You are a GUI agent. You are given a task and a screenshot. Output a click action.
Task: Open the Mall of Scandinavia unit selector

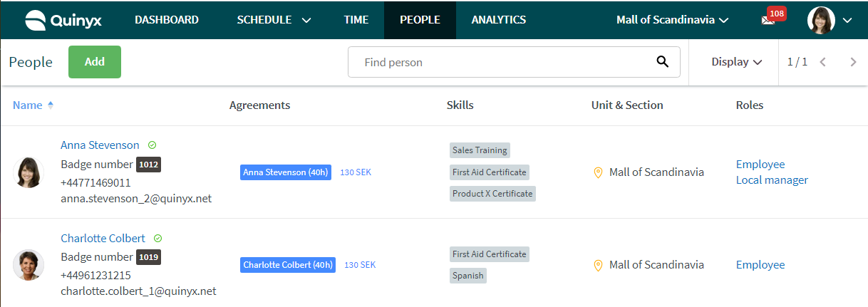[x=672, y=20]
